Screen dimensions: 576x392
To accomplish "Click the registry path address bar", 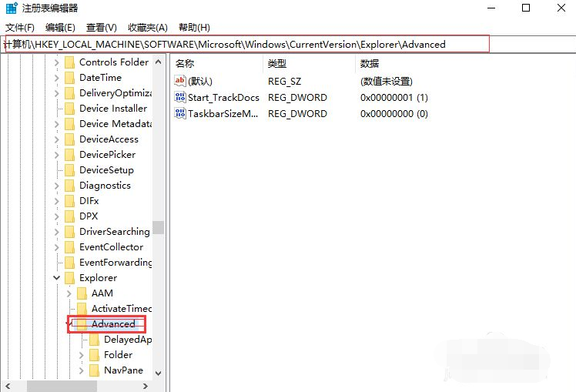I will click(246, 44).
